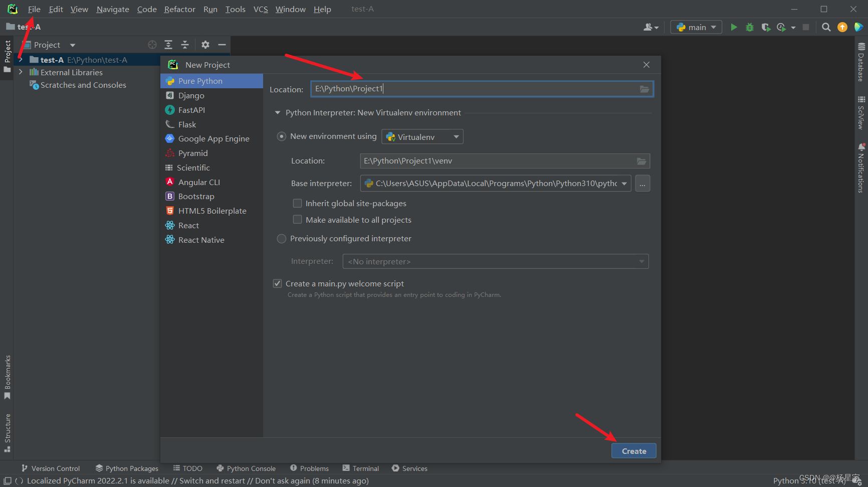Browse folder icon in project Location field

(644, 89)
